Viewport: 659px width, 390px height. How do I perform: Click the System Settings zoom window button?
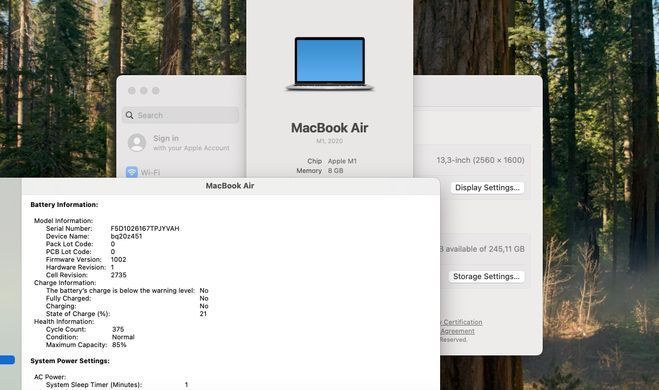pos(156,91)
